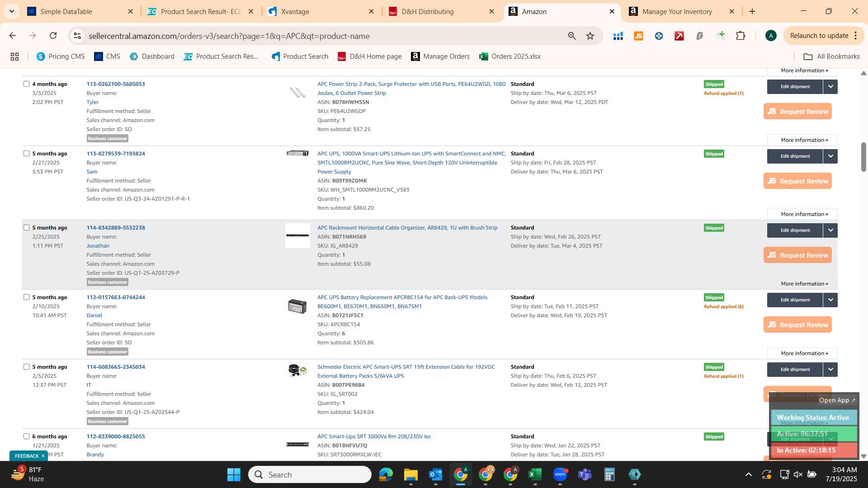Expand Edit shipment dropdown for Cable Organizer order
The width and height of the screenshot is (868, 488).
click(x=830, y=230)
